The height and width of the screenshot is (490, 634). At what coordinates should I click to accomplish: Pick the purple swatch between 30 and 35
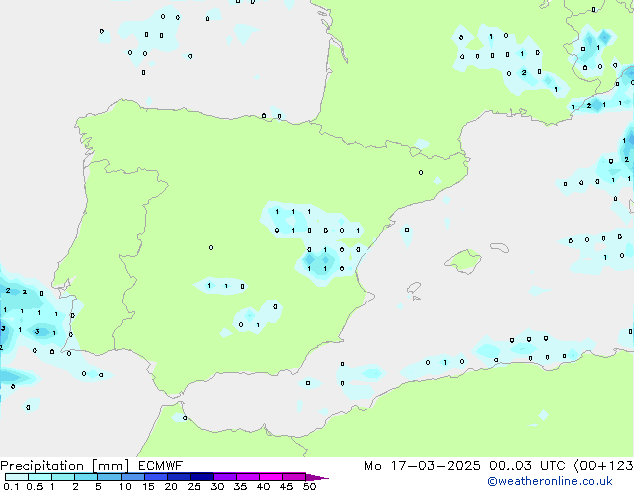(x=224, y=477)
